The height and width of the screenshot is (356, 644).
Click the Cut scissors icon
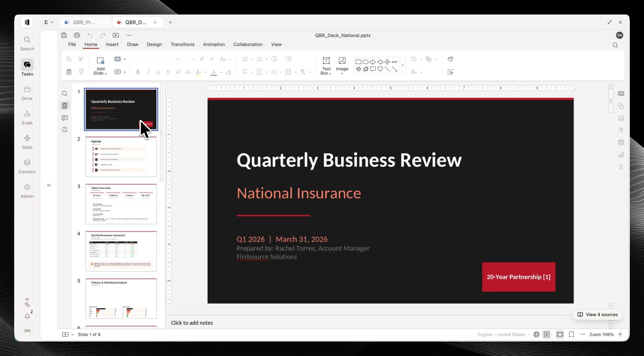tap(81, 59)
